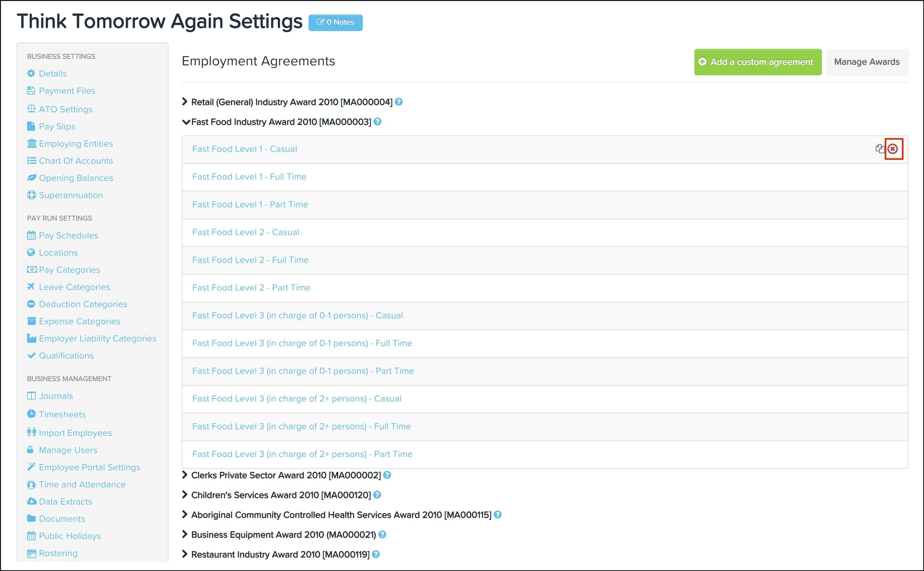Click help icon next to Business Equipment Award
924x571 pixels.
click(x=382, y=535)
